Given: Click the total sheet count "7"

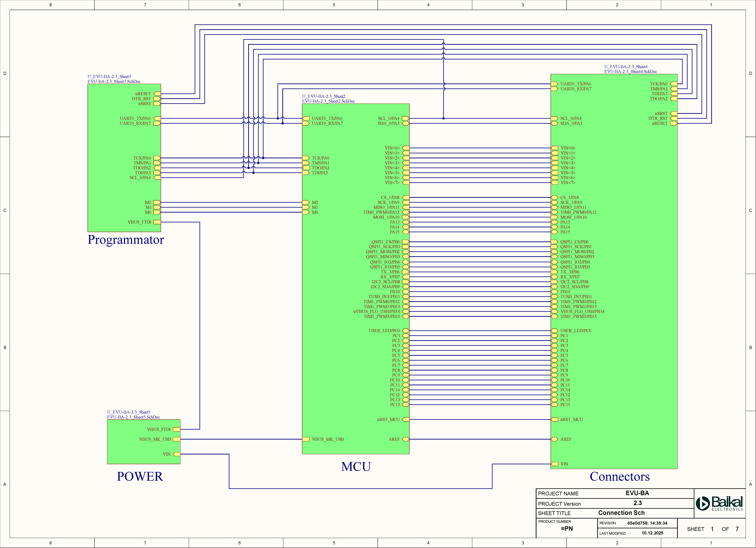Looking at the screenshot, I should coord(737,529).
